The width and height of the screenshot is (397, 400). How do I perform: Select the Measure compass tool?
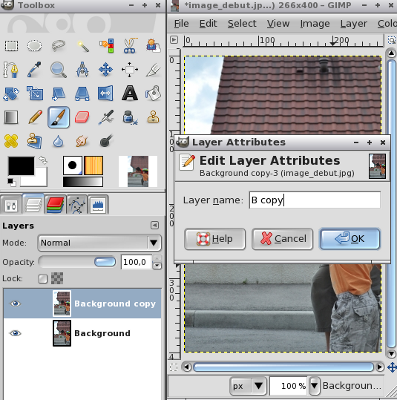(82, 70)
